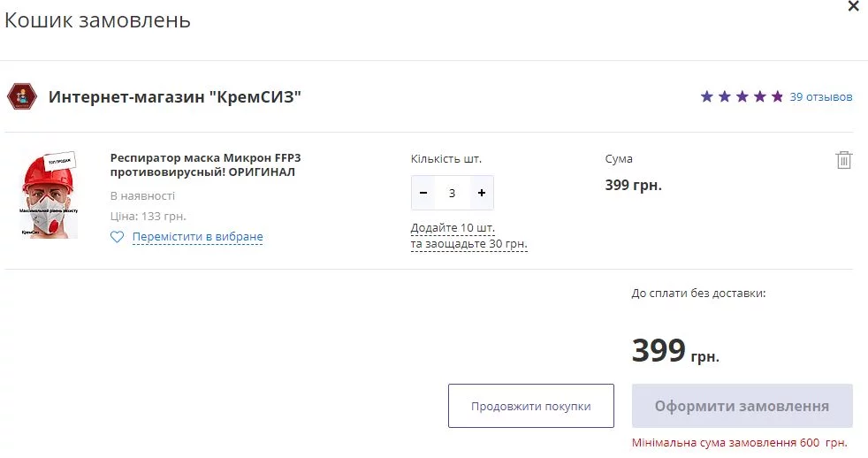Open the Респиратор маска Микрон FFP3 title

[x=205, y=164]
